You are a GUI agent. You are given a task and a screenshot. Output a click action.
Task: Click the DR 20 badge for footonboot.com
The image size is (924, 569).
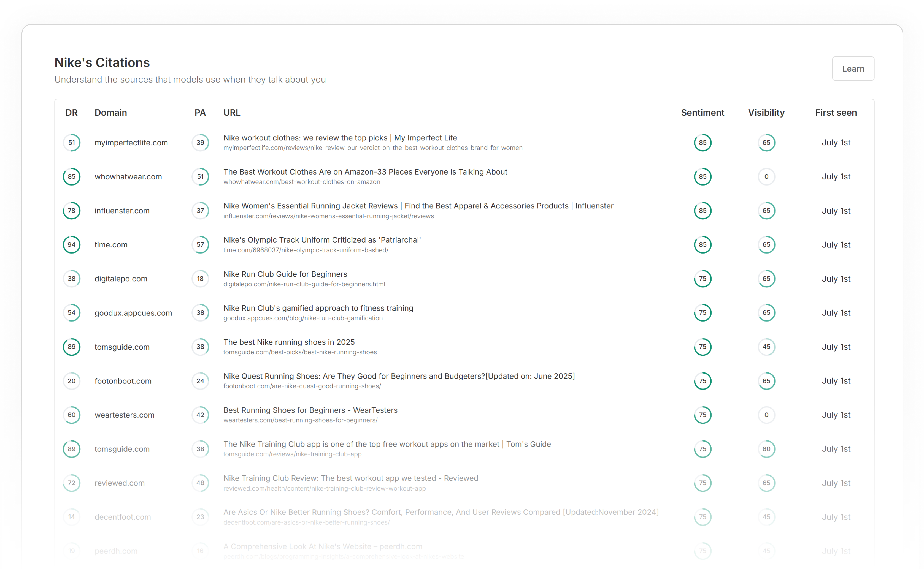72,381
